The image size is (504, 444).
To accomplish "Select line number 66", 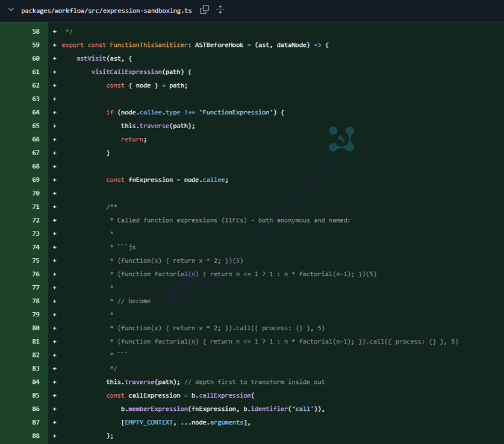I will point(36,140).
